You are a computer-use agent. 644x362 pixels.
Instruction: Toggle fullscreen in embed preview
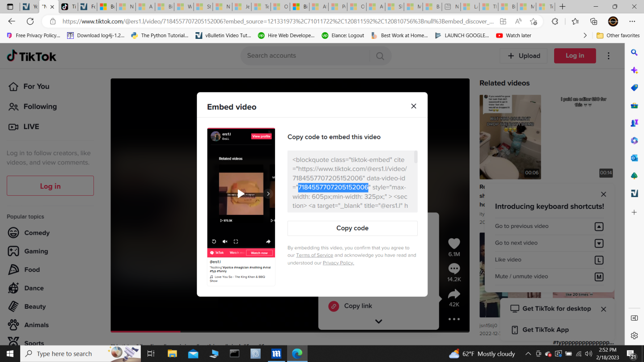[236, 241]
